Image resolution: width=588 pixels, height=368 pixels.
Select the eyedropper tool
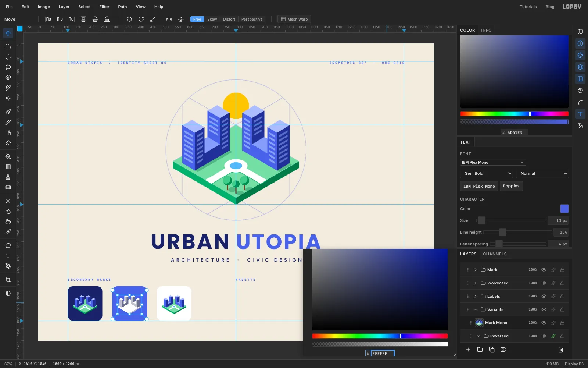pyautogui.click(x=8, y=232)
